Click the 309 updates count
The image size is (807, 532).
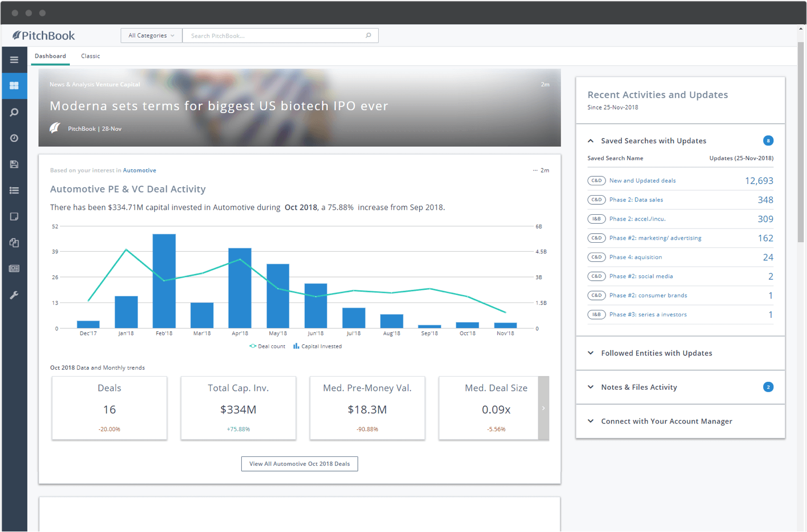(765, 219)
